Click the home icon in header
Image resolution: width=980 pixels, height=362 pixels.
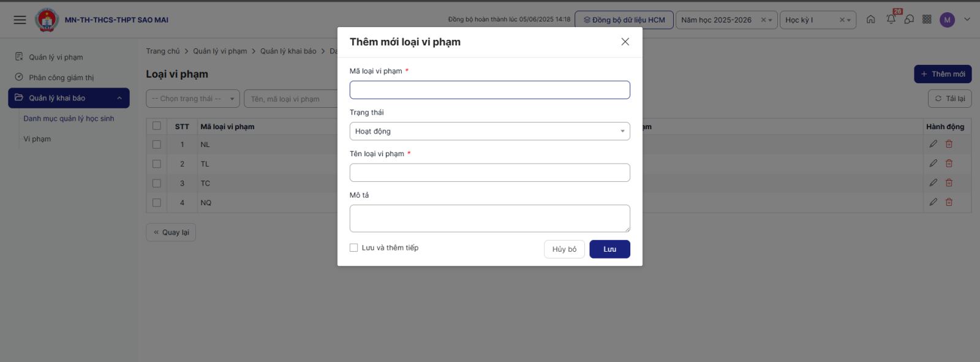(x=870, y=19)
